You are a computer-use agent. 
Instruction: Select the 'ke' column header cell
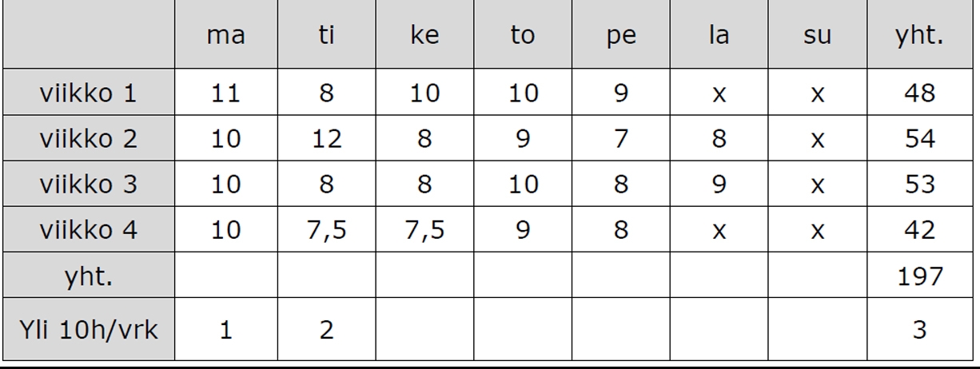(x=424, y=37)
